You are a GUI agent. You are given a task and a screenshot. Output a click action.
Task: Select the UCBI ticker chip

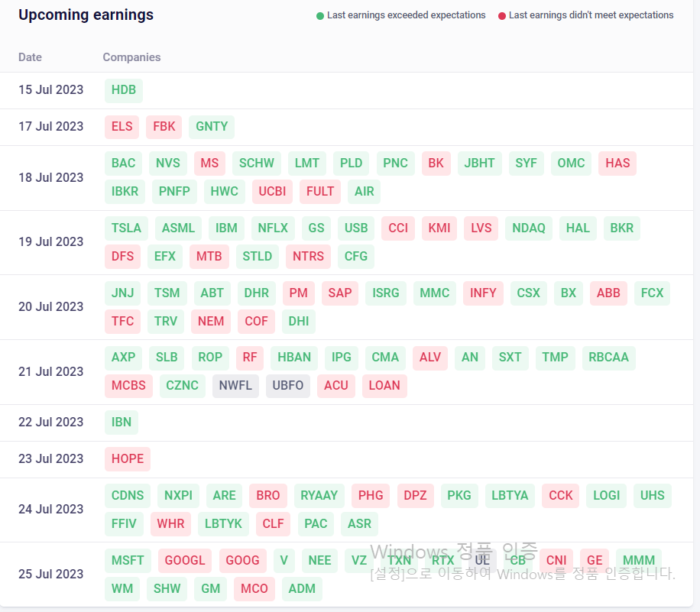[x=272, y=192]
